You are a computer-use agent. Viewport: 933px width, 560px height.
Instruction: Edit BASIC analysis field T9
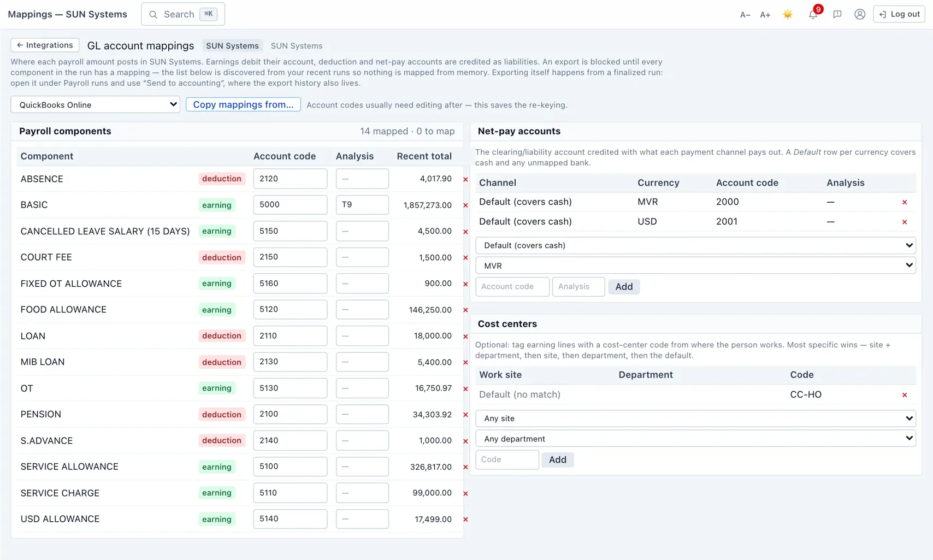coord(362,205)
